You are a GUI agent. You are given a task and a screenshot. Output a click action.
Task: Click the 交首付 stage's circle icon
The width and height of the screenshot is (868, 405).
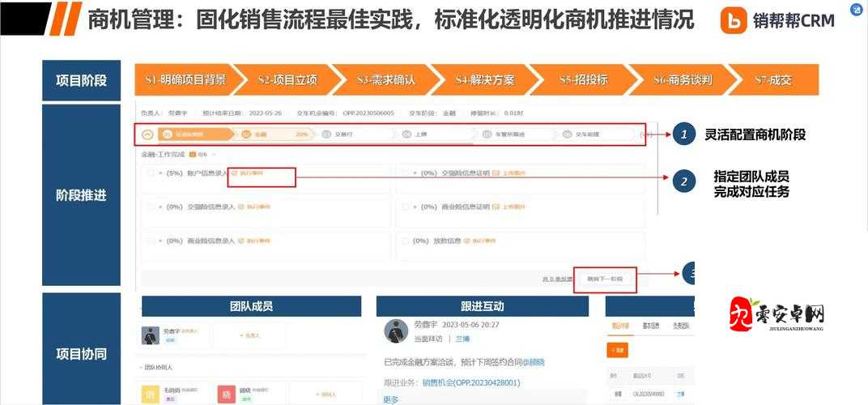pyautogui.click(x=326, y=134)
